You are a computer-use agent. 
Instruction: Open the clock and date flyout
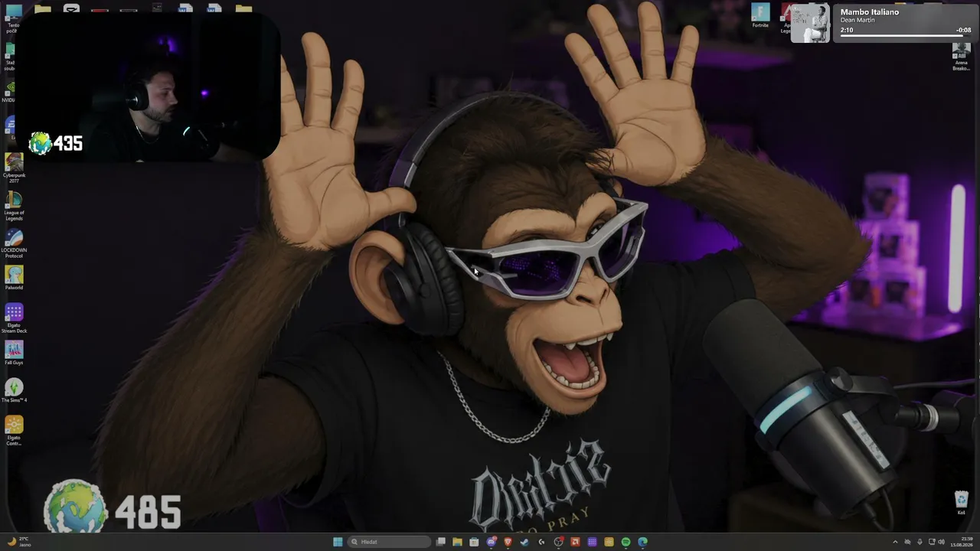pyautogui.click(x=961, y=542)
